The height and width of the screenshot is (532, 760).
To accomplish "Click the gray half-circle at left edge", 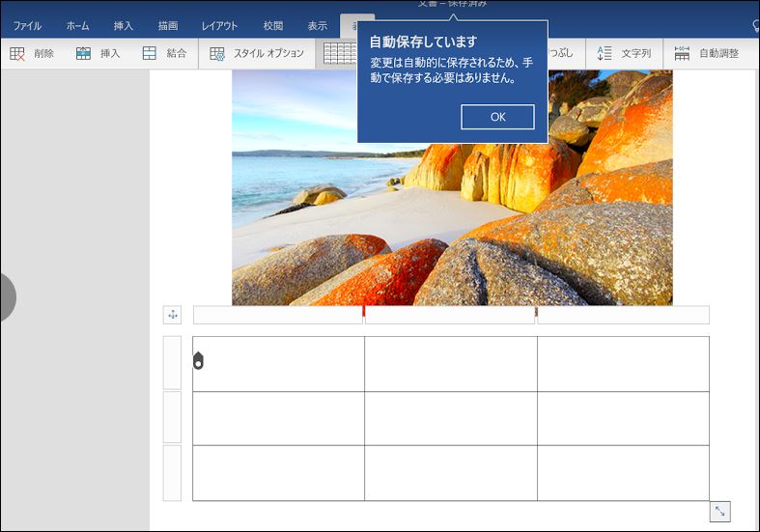I will [x=9, y=297].
